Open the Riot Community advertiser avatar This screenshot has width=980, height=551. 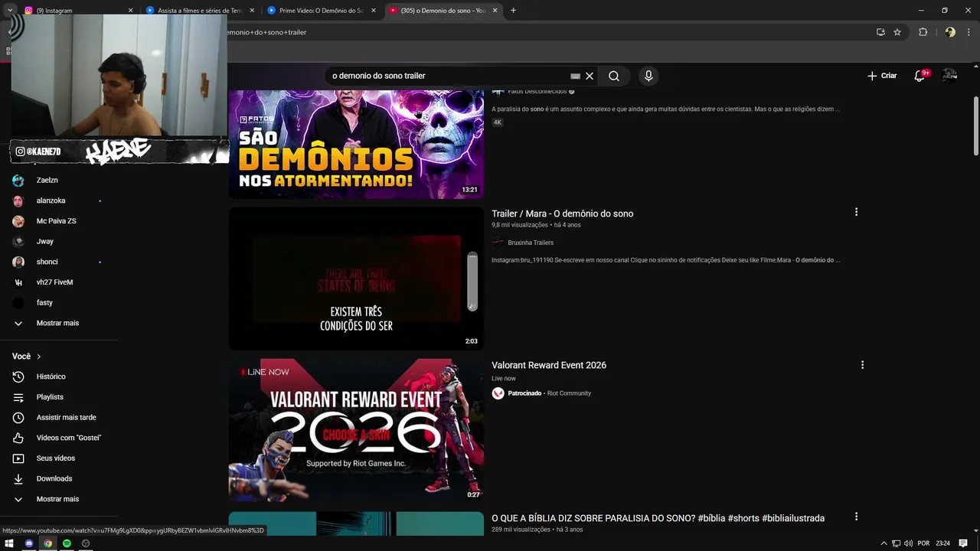pyautogui.click(x=498, y=393)
